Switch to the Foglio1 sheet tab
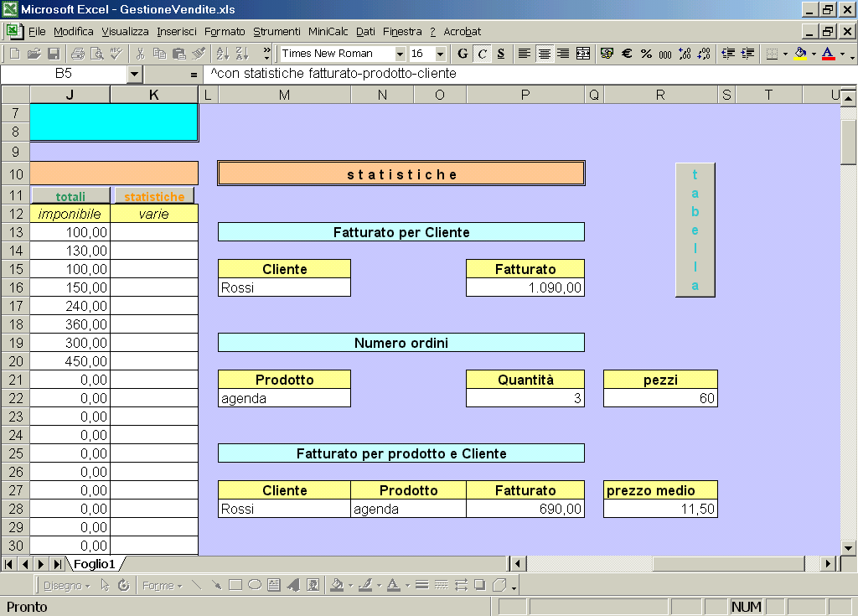 94,564
